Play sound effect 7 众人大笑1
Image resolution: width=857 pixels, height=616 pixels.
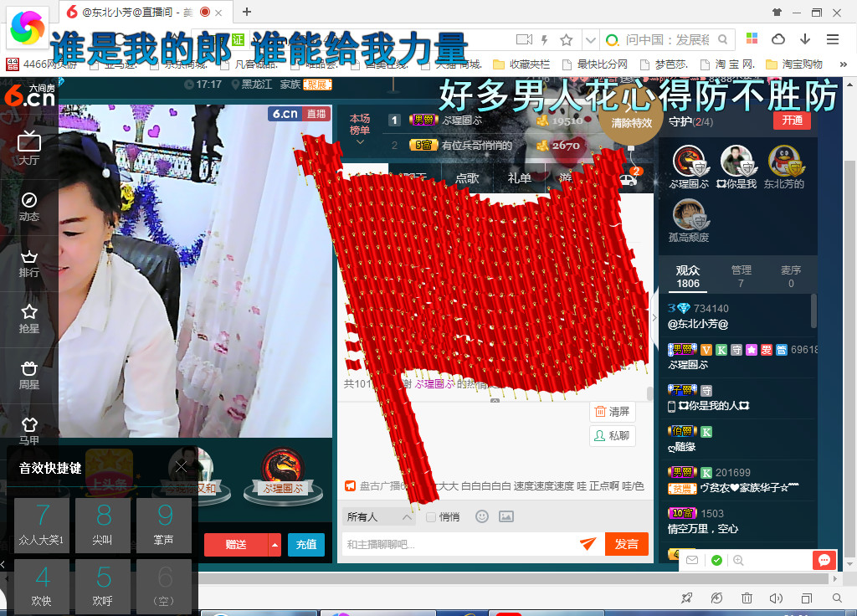pos(42,526)
